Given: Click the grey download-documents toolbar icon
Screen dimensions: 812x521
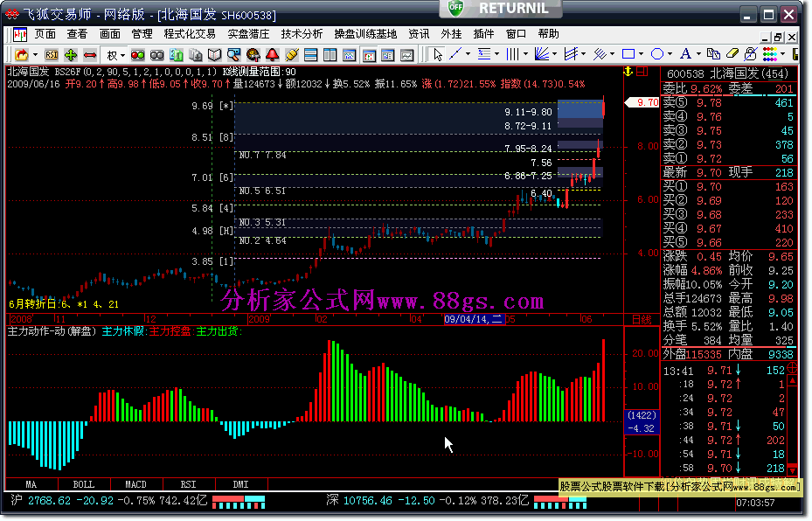Looking at the screenshot, I should tap(195, 54).
